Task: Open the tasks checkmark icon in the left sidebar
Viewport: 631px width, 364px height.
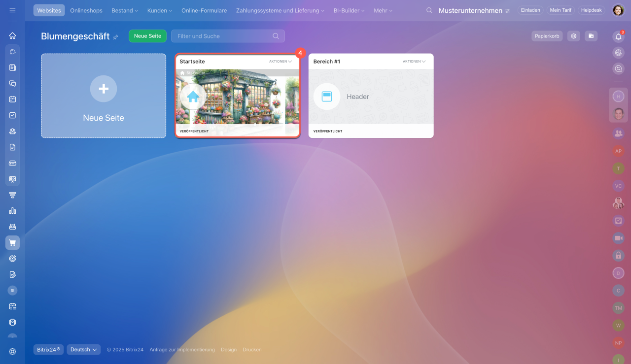Action: coord(12,115)
